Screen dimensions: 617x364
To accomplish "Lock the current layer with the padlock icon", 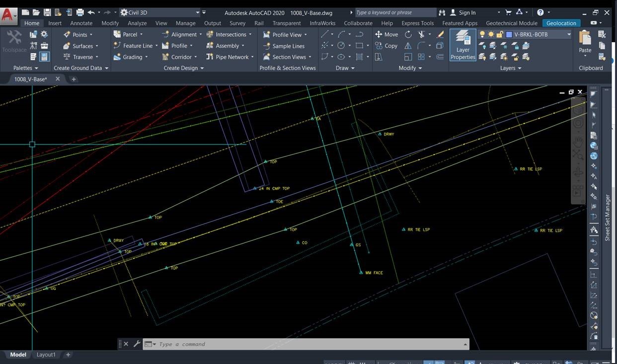I will [500, 34].
